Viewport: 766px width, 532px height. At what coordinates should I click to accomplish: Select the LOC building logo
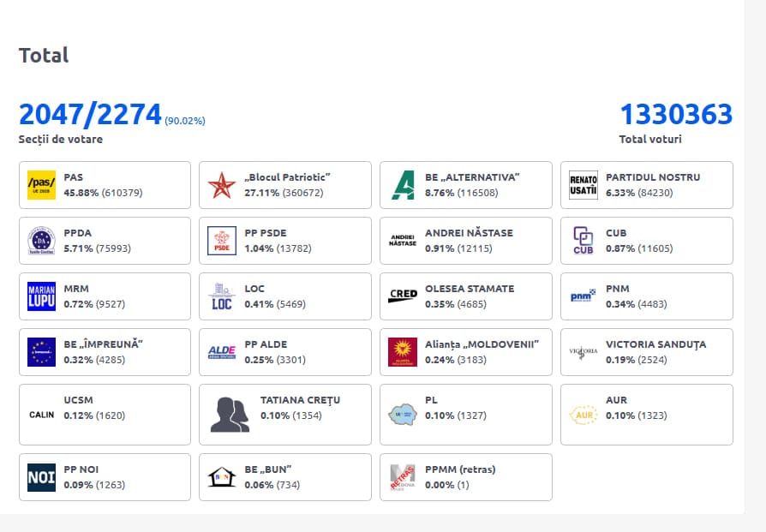pyautogui.click(x=222, y=296)
